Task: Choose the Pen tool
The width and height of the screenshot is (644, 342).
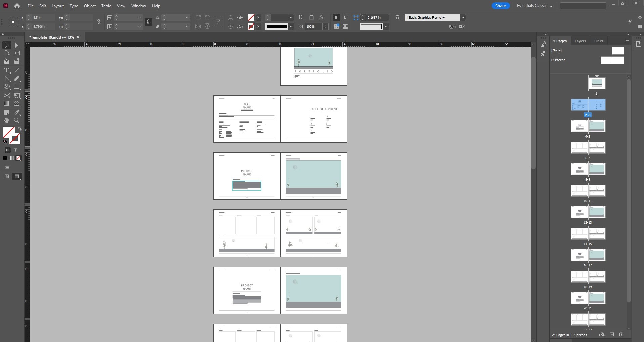Action: [7, 79]
